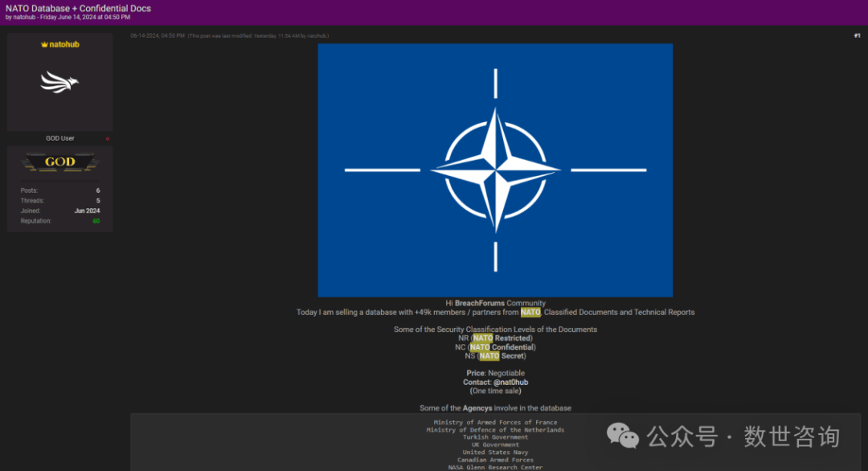Click the natohub eagle avatar image

(x=59, y=83)
